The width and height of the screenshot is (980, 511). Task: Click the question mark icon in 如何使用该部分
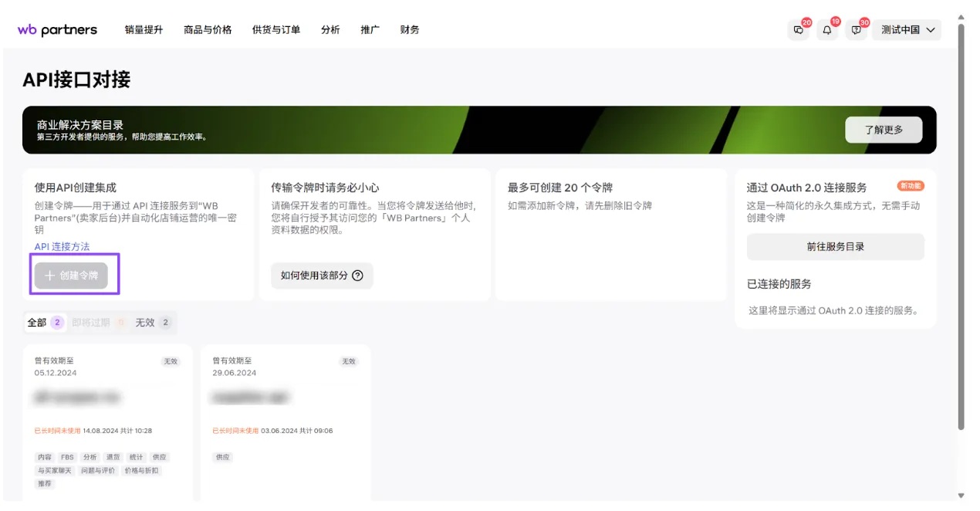pyautogui.click(x=357, y=276)
